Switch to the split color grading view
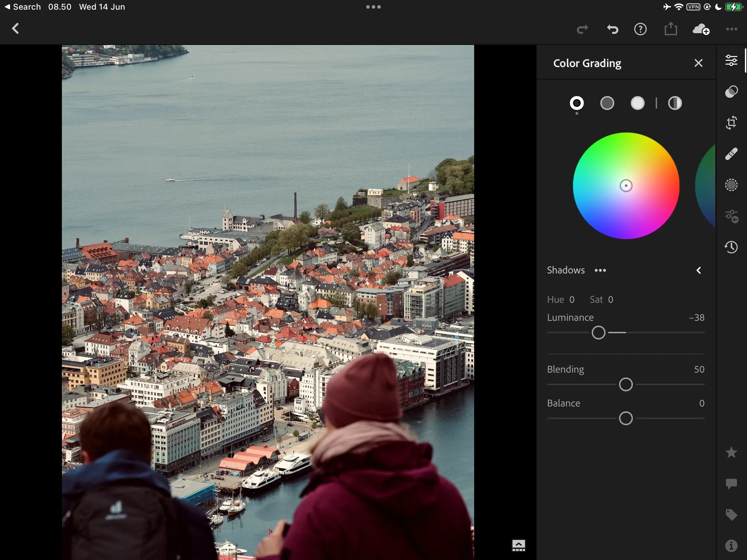This screenshot has width=747, height=560. point(675,103)
